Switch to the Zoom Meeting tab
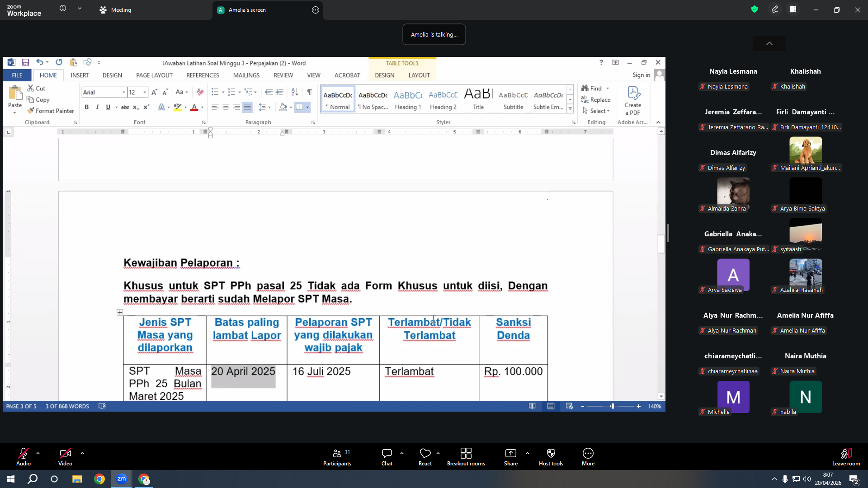868x488 pixels. pyautogui.click(x=115, y=9)
